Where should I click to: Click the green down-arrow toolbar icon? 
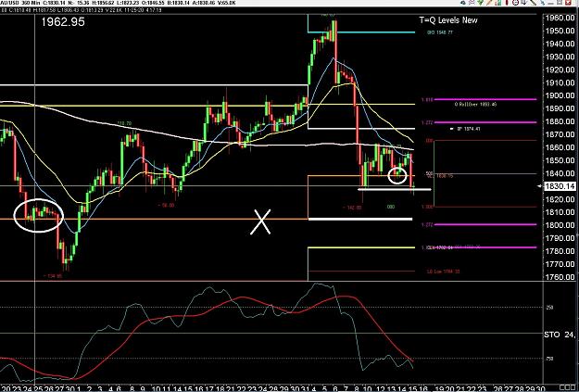click(480, 2)
